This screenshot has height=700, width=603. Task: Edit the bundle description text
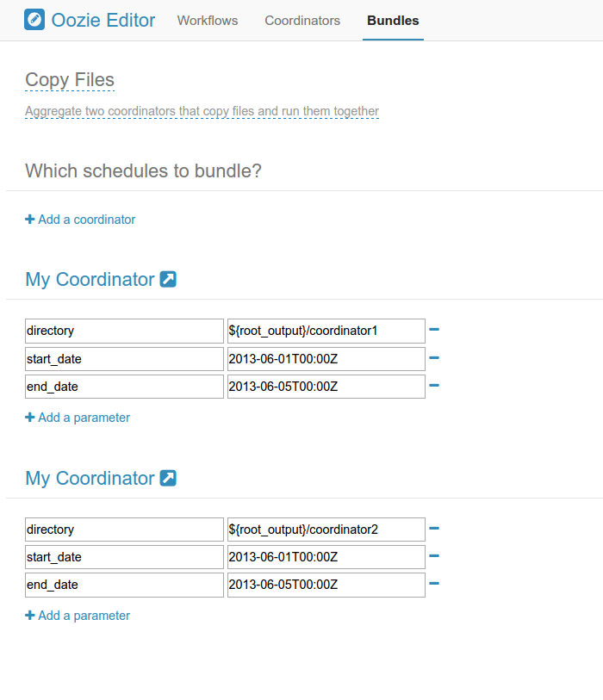click(x=202, y=111)
